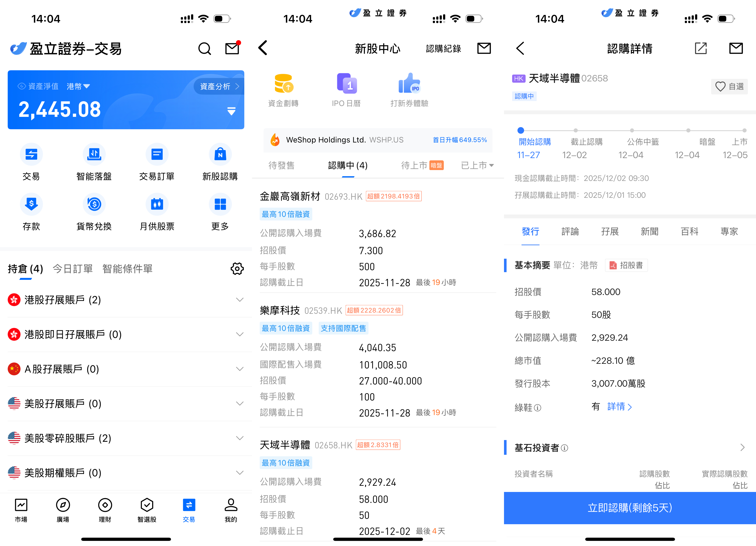Expand the 港股孖展賬戶 (2) account
This screenshot has height=546, width=756.
(x=239, y=300)
